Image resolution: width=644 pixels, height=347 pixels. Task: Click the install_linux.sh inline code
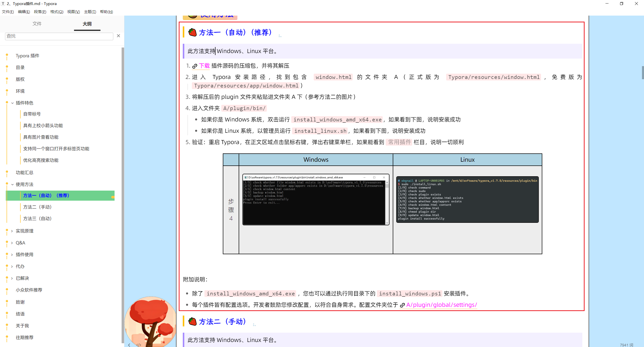point(320,131)
